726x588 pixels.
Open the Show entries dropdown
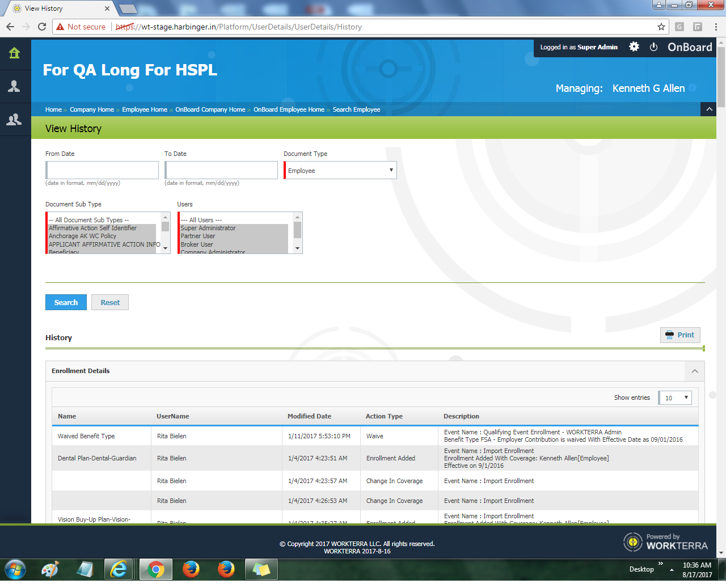[676, 397]
